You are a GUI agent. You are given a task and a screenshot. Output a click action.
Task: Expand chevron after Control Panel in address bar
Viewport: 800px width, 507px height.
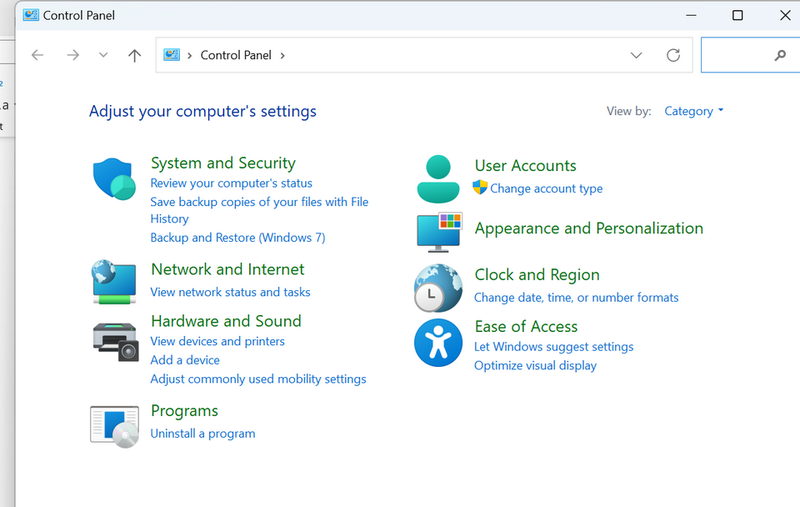282,55
